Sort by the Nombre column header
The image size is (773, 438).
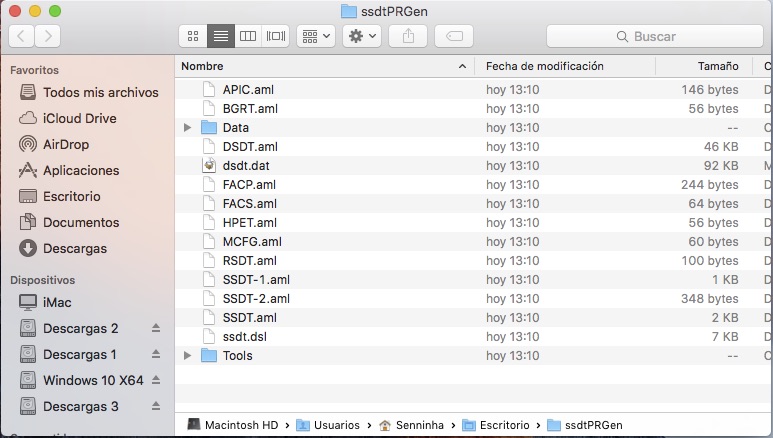pos(324,66)
